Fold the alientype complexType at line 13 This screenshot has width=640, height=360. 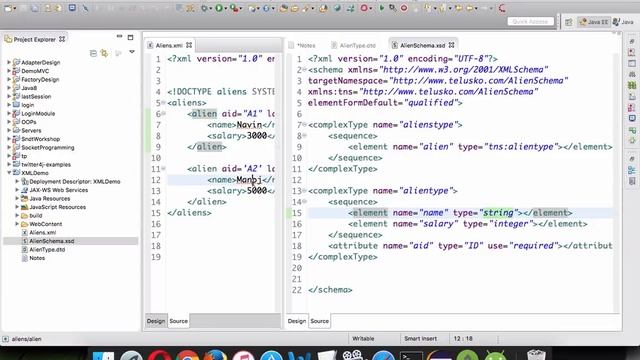point(304,191)
